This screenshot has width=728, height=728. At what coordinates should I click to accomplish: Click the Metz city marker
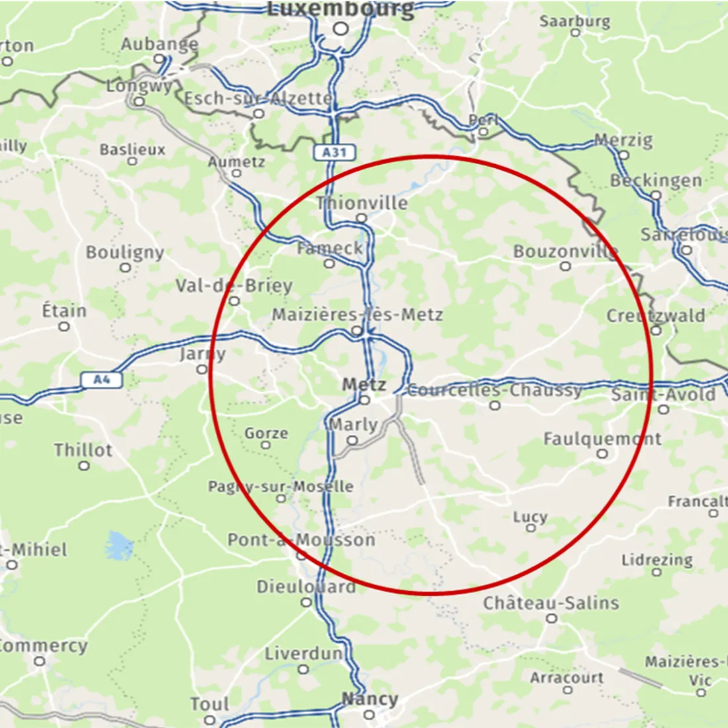click(x=365, y=400)
